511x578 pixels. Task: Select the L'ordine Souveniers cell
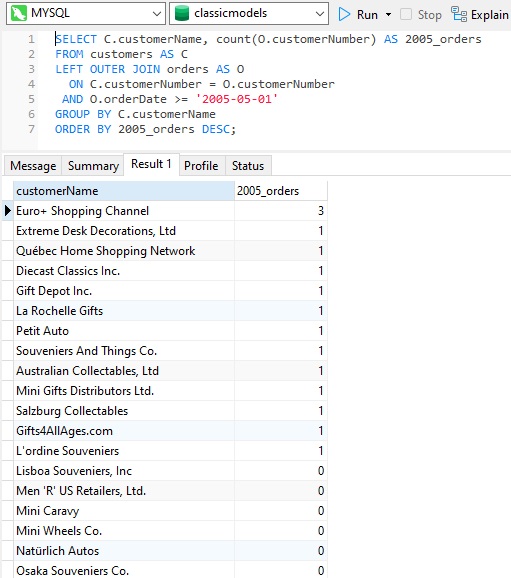tap(124, 451)
